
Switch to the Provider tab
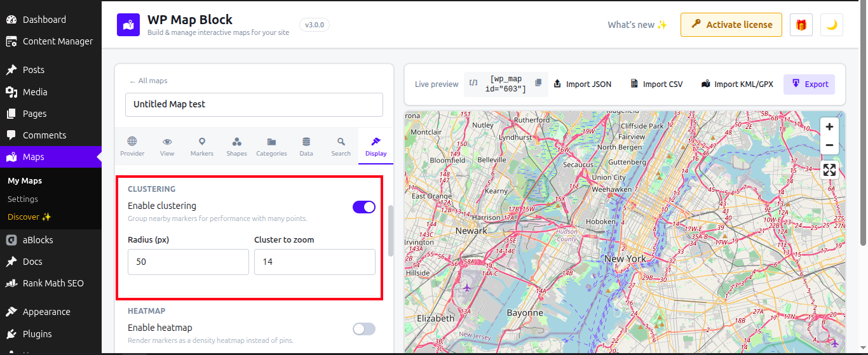132,146
